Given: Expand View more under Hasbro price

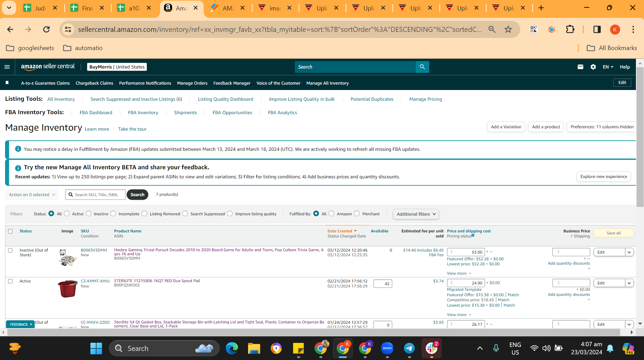Looking at the screenshot, I should (x=459, y=273).
